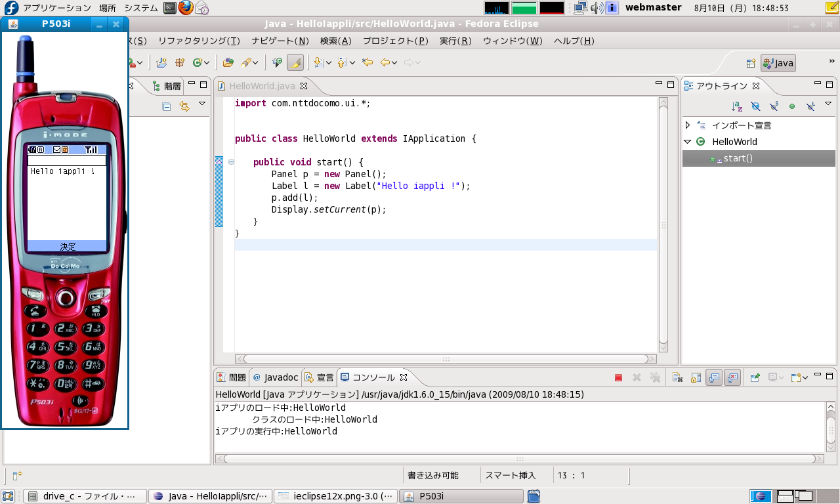Toggle Link with Editor in the left panel

(x=184, y=106)
